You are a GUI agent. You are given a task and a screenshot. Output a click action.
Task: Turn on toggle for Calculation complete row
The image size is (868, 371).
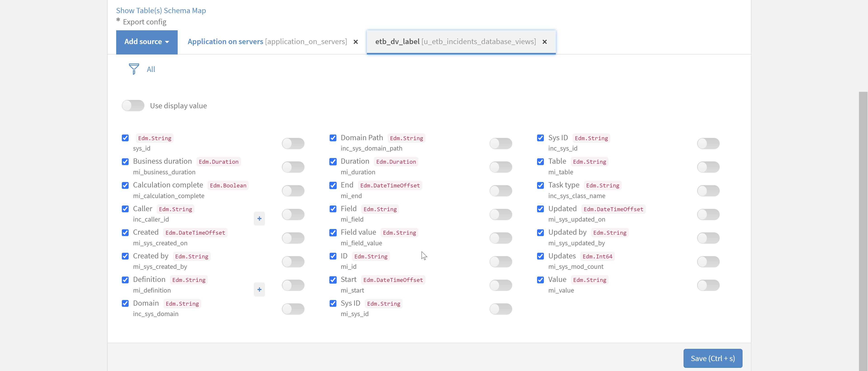coord(293,191)
